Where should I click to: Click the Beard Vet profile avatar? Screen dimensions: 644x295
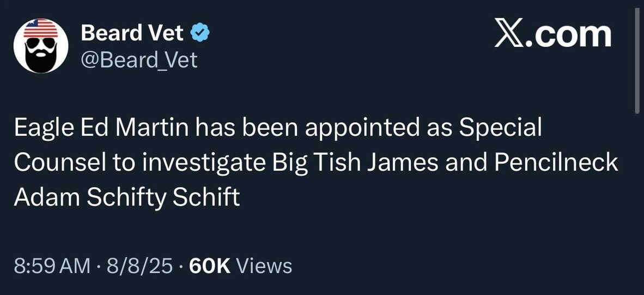(x=40, y=47)
